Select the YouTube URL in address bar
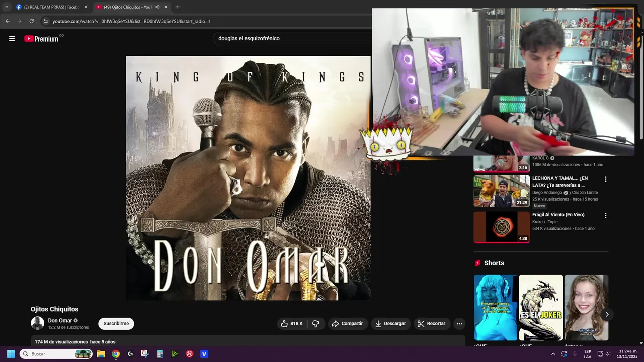 coord(132,21)
